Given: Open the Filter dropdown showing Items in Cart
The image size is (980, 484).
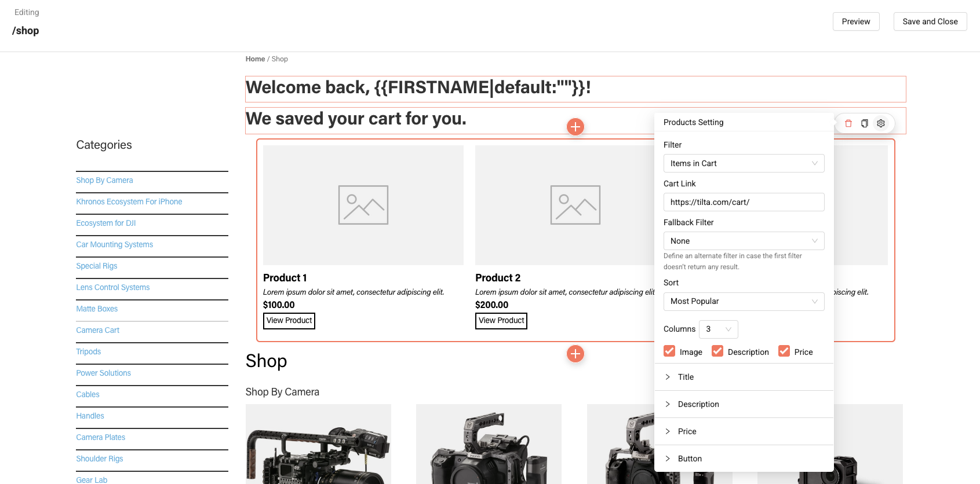Looking at the screenshot, I should [x=744, y=163].
